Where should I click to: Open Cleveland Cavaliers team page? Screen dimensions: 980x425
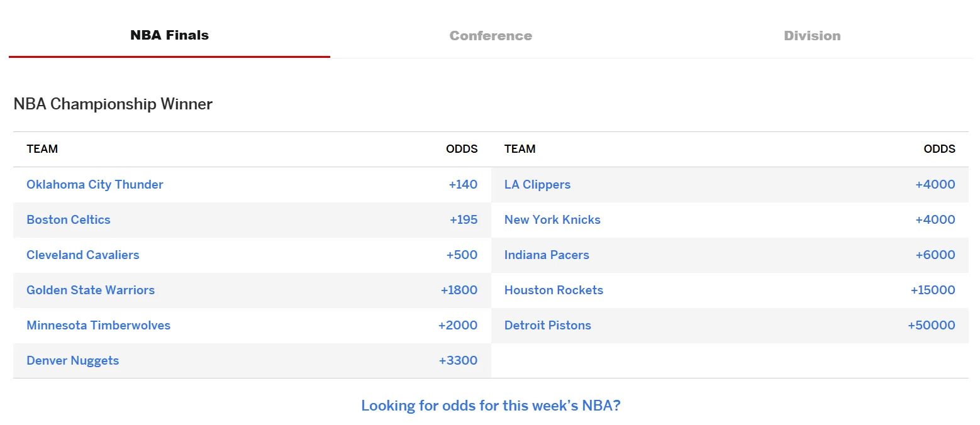(x=83, y=255)
